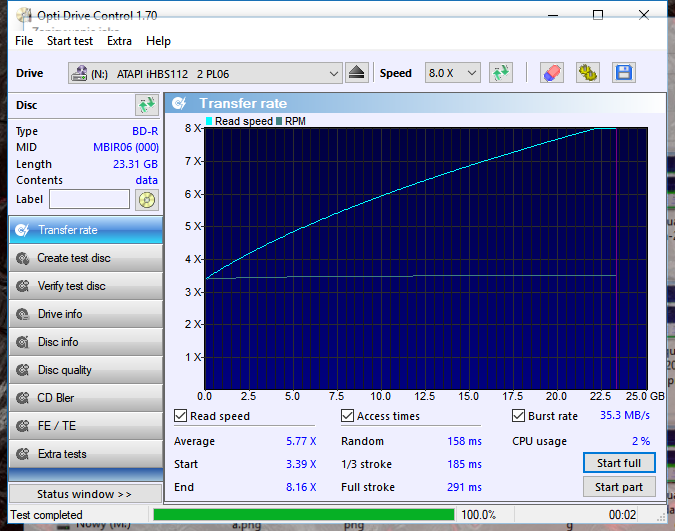675x531 pixels.
Task: Maximize the Opti Drive Control window
Action: [598, 15]
